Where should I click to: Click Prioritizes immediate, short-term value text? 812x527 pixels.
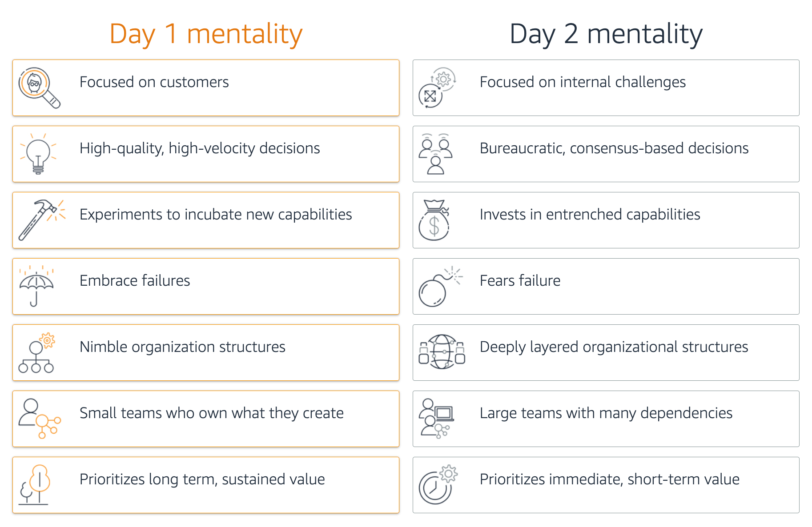(x=609, y=479)
